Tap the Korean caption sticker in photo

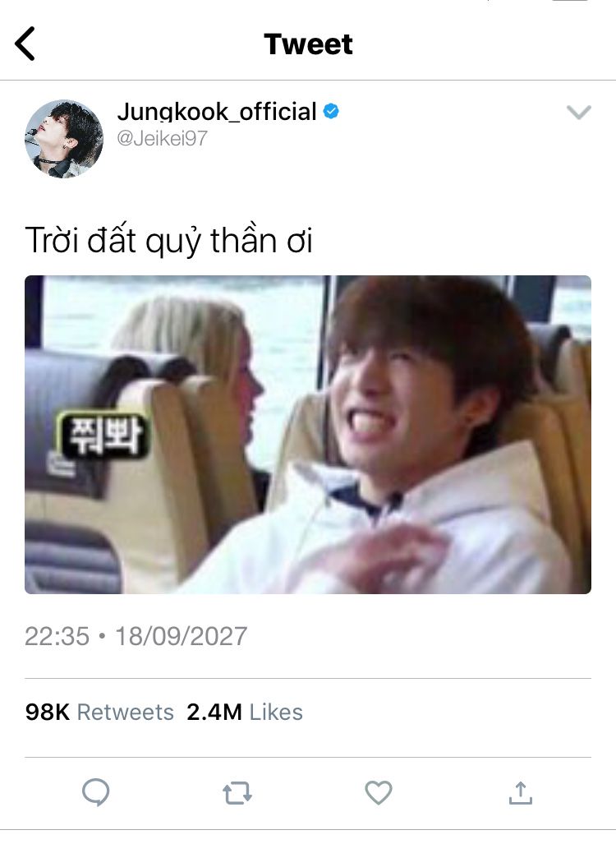(103, 435)
